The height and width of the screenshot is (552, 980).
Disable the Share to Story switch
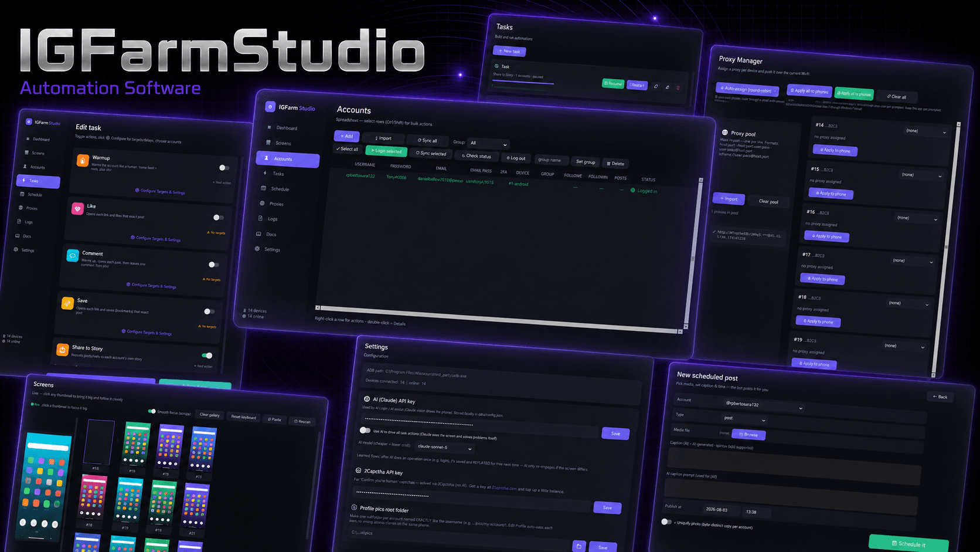pos(207,355)
